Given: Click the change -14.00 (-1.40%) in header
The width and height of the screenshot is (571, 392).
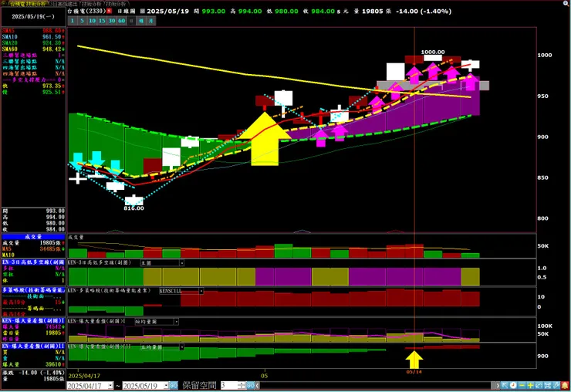Looking at the screenshot, I should [424, 12].
